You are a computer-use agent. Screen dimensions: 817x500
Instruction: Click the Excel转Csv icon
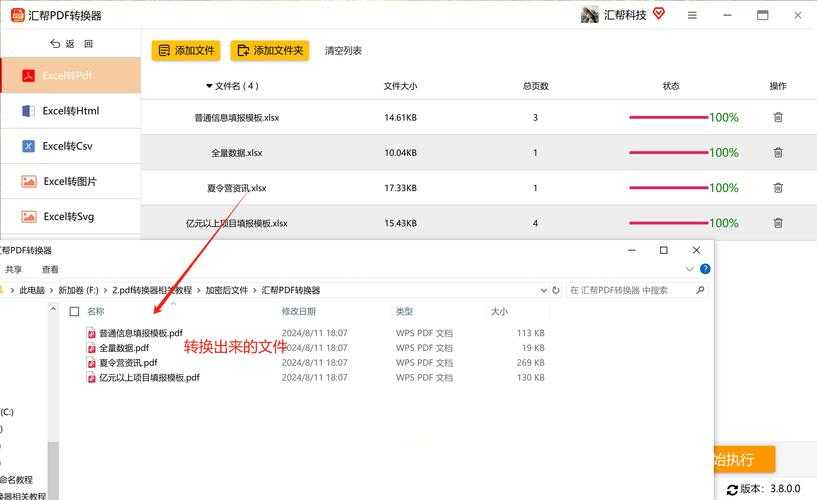(28, 146)
